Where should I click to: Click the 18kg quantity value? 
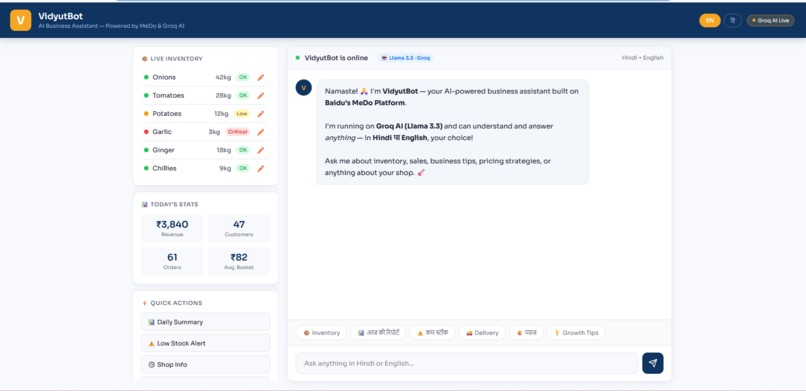pos(224,150)
